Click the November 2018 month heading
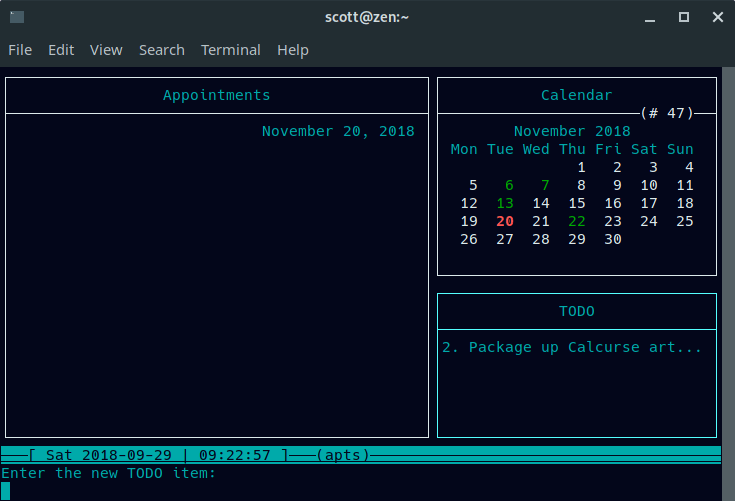Image resolution: width=735 pixels, height=501 pixels. point(572,131)
